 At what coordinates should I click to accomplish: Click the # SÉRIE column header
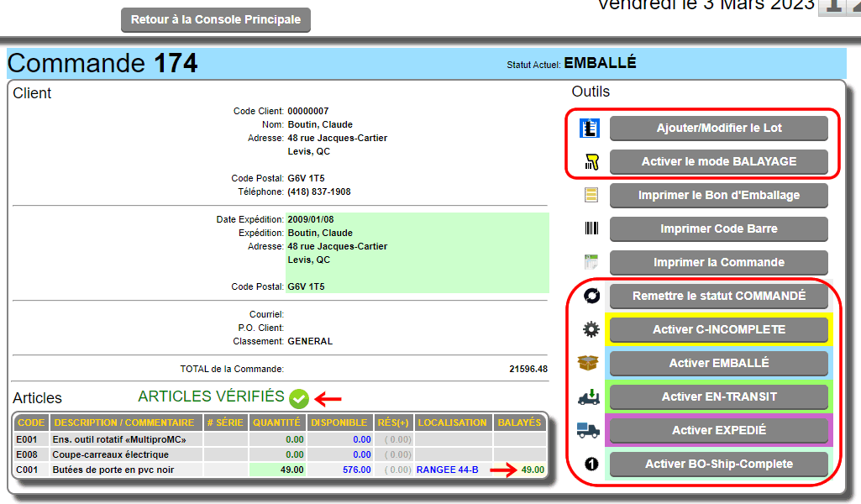click(225, 423)
